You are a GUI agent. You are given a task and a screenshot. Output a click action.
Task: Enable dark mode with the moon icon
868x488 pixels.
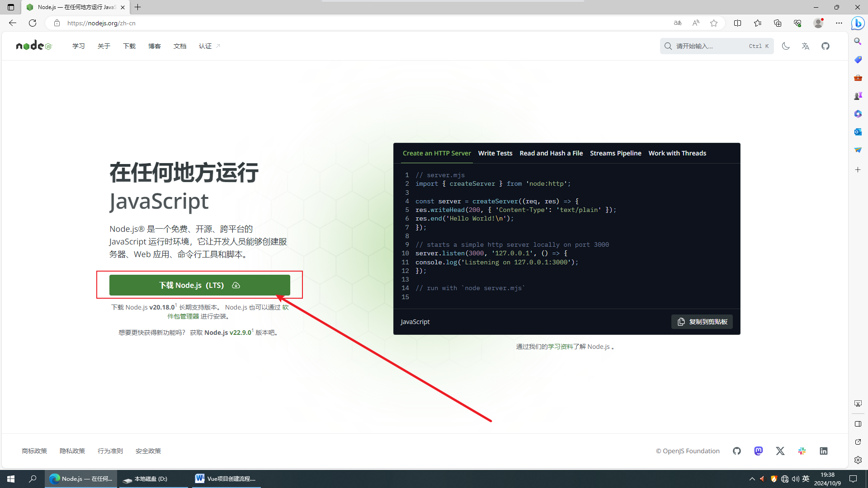pyautogui.click(x=785, y=46)
